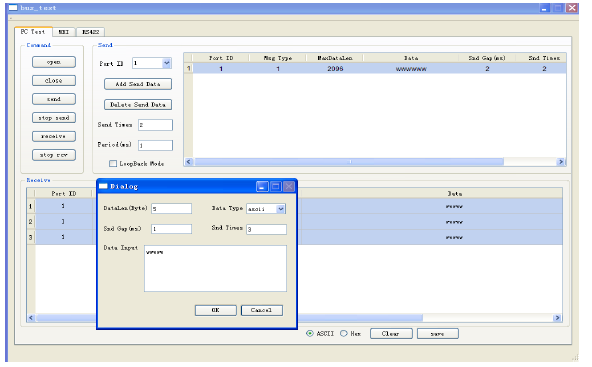This screenshot has height=367, width=592.
Task: Focus the Send Times input field
Action: coord(155,125)
